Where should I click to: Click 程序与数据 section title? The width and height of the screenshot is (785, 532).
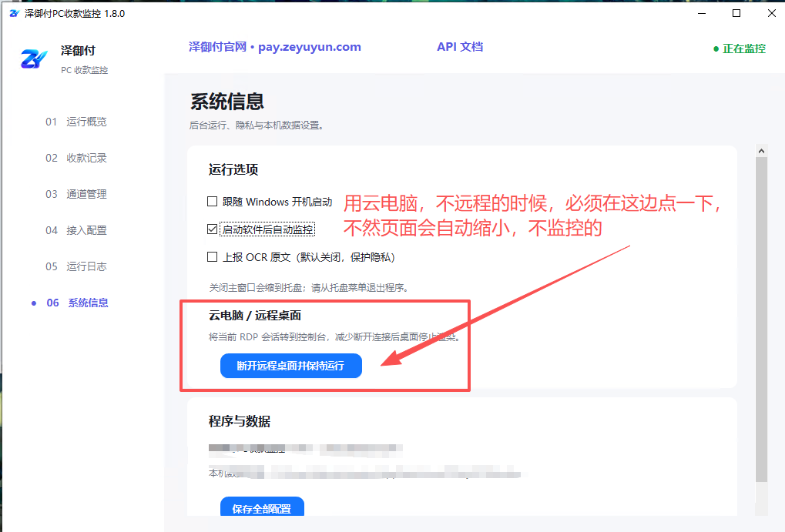click(240, 421)
